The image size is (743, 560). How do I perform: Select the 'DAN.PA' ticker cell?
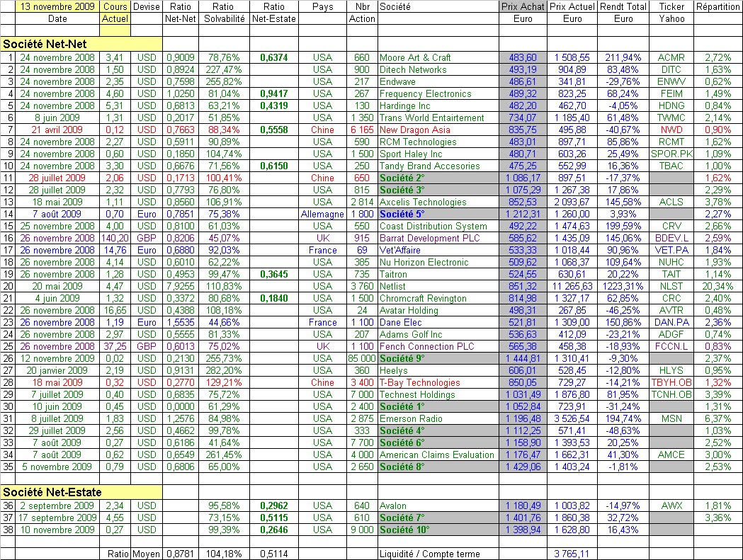(x=671, y=322)
